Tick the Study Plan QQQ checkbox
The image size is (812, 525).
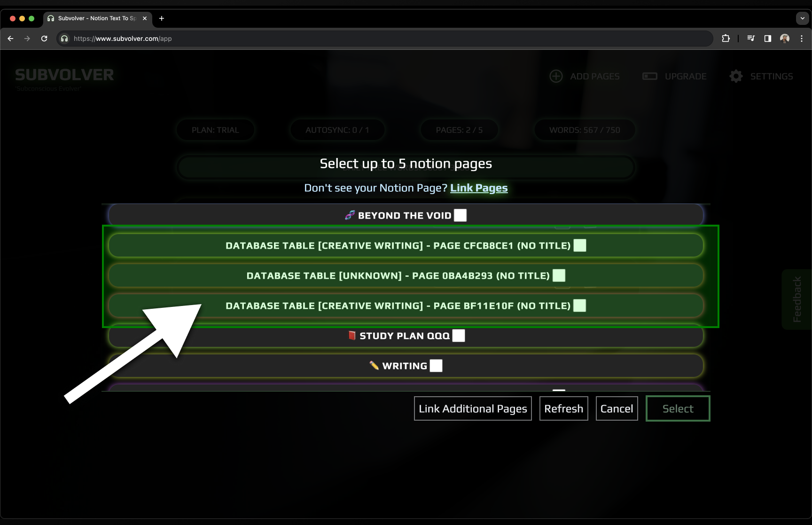(458, 336)
